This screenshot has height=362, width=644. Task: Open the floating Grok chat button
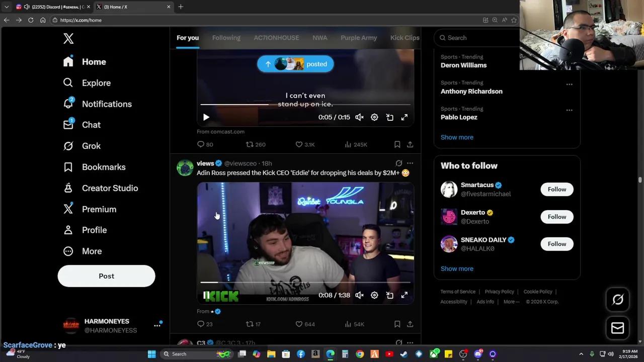coord(618,300)
